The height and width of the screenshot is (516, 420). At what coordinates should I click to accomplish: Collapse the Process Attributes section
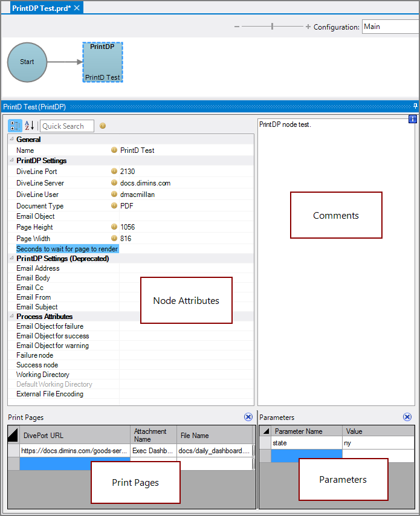click(x=12, y=316)
